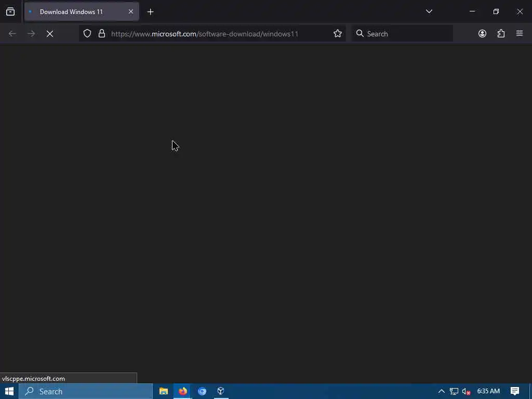
Task: Click muted volume speaker tray icon
Action: pos(466,392)
